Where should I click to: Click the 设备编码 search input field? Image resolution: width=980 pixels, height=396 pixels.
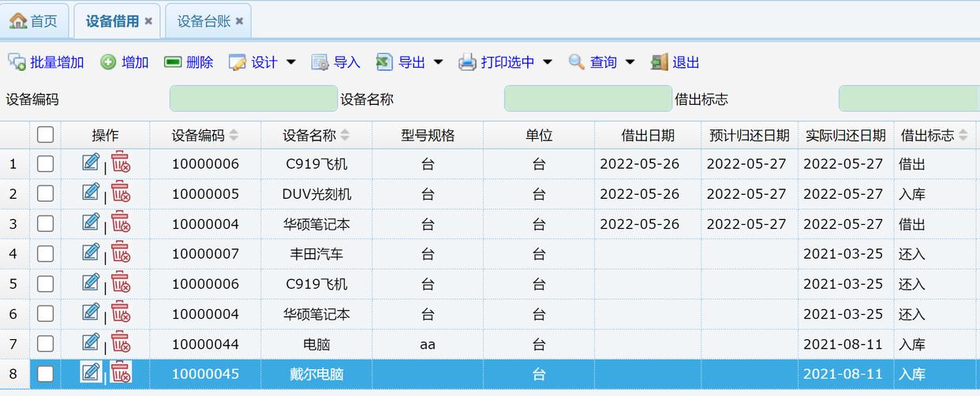coord(253,99)
